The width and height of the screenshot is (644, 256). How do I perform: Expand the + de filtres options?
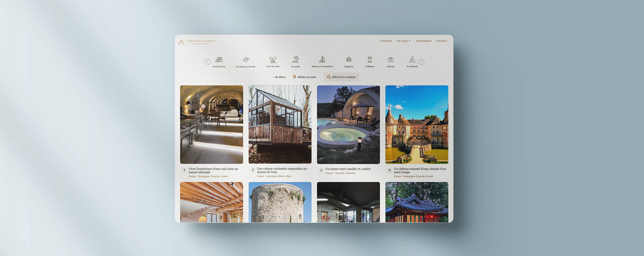(279, 77)
